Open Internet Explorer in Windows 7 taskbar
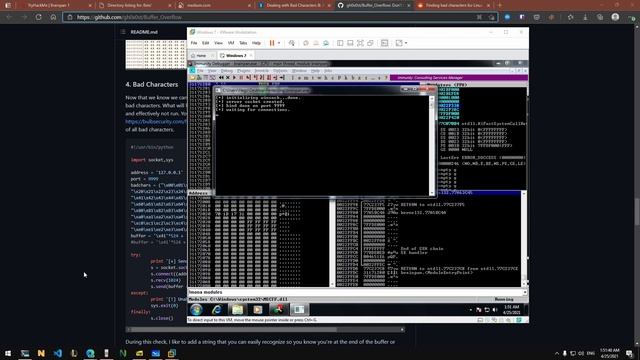 [217, 310]
